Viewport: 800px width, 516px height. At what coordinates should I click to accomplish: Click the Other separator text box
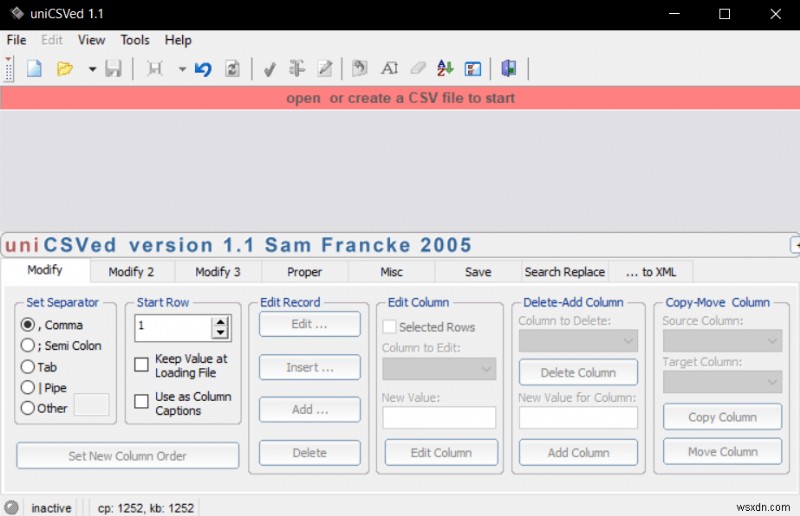[x=91, y=404]
